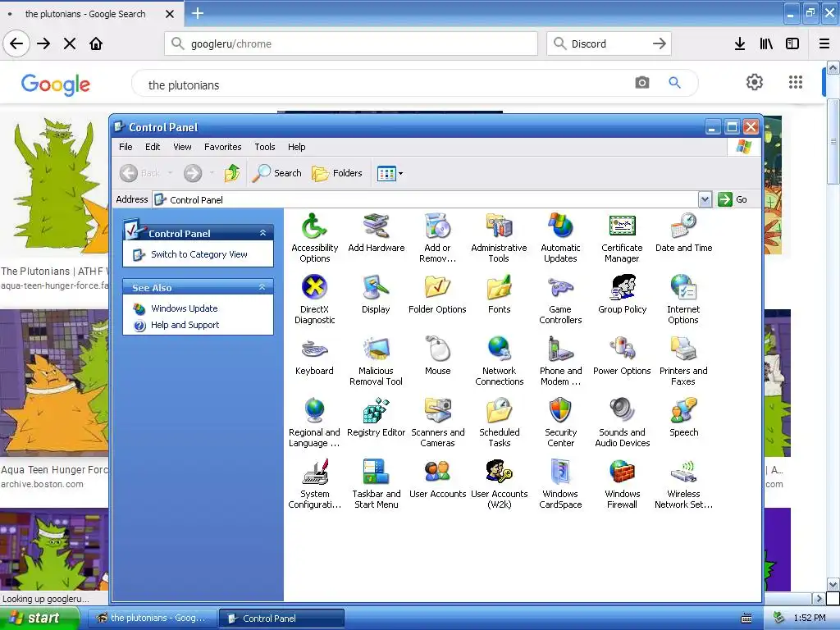Open Display settings icon

pyautogui.click(x=376, y=294)
